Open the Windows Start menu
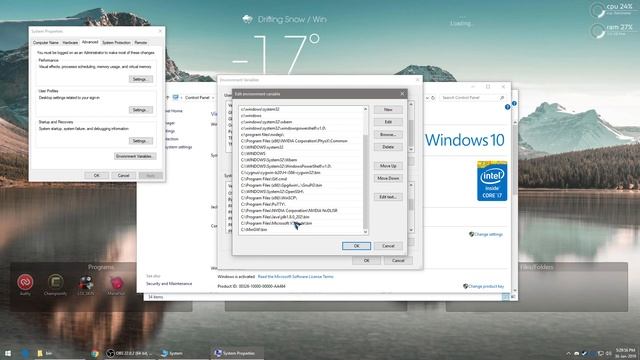This screenshot has height=360, width=640. pyautogui.click(x=8, y=353)
